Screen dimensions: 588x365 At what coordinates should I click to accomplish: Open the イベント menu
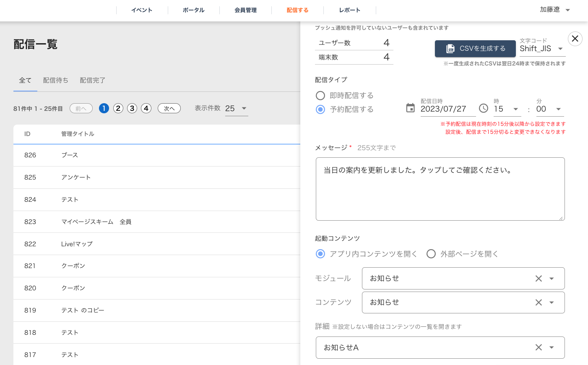(142, 10)
